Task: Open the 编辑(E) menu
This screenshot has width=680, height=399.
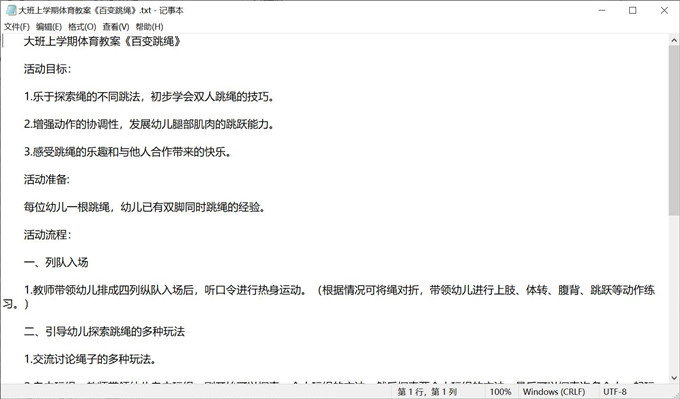Action: pyautogui.click(x=49, y=27)
